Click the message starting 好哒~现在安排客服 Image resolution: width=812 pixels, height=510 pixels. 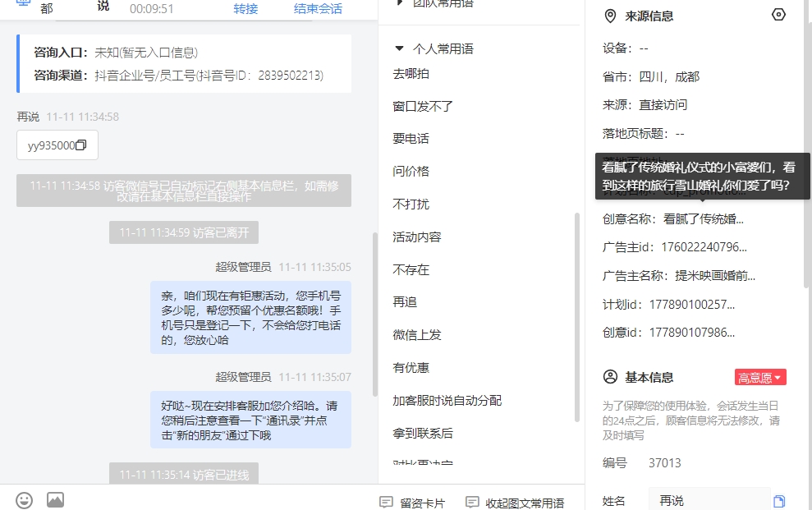click(250, 420)
